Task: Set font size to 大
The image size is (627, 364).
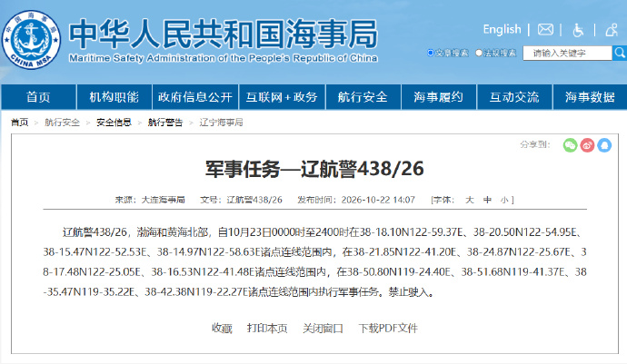Action: (x=470, y=200)
